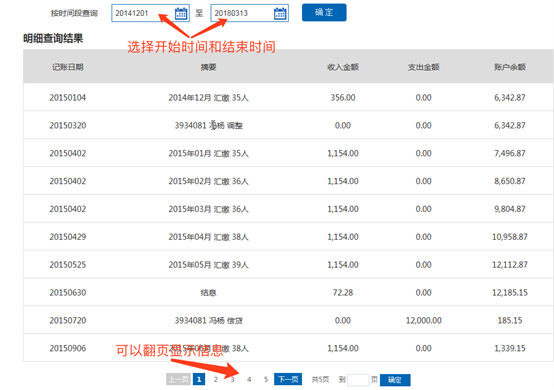Confirm page jump with the bottom 确定 button
This screenshot has height=390, width=554.
tap(395, 380)
